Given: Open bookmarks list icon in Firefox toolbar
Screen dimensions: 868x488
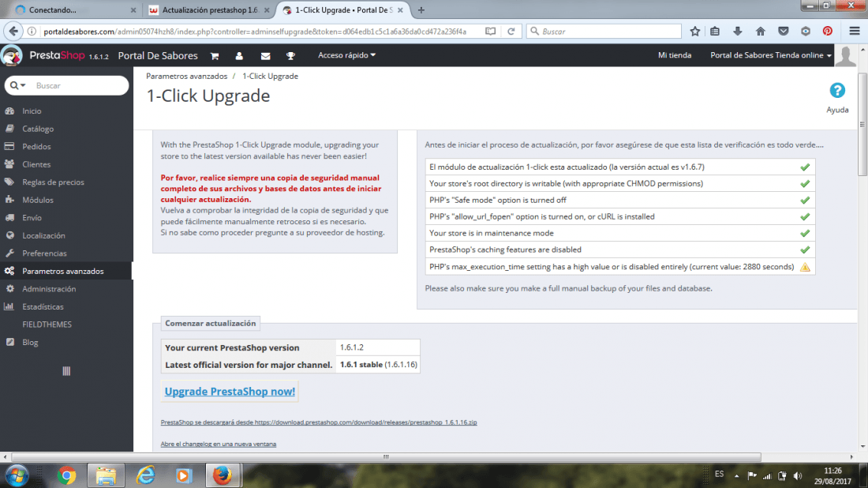Looking at the screenshot, I should coord(715,32).
